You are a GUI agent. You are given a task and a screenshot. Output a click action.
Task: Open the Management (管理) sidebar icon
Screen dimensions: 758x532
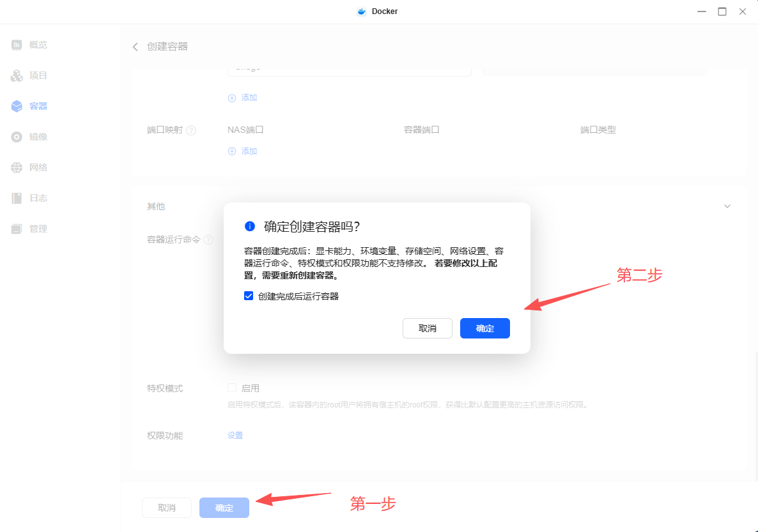pos(17,229)
